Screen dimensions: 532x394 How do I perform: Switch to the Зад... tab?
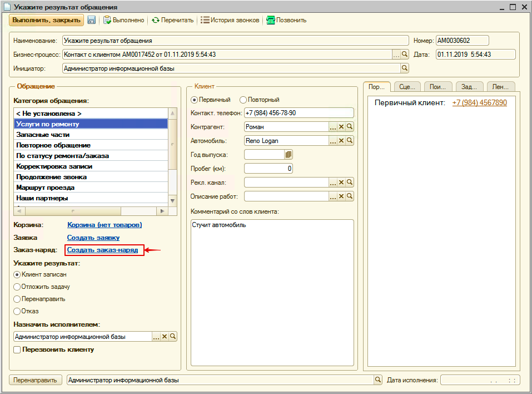tap(469, 86)
